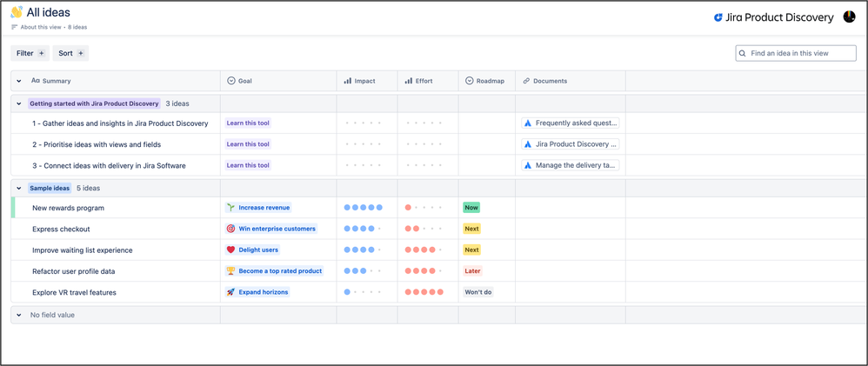This screenshot has width=868, height=366.
Task: Collapse the Getting started with Jira Product Discovery group
Action: pyautogui.click(x=19, y=103)
